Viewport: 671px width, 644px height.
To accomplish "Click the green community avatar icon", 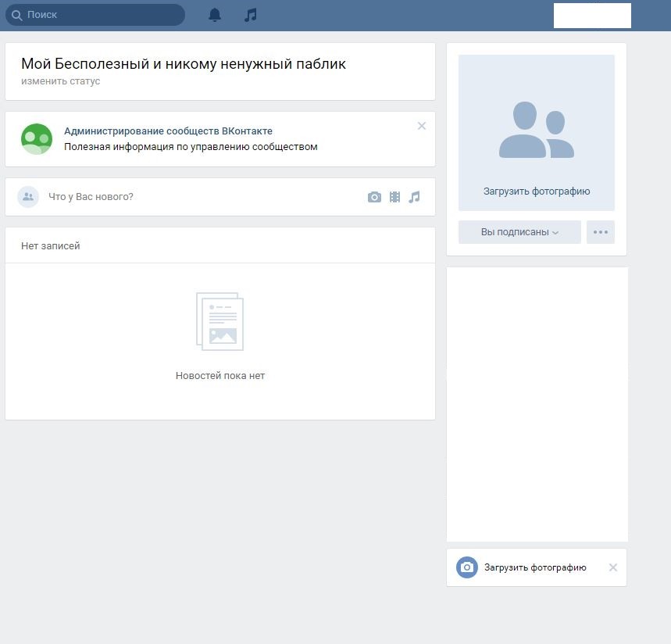I will pyautogui.click(x=37, y=139).
